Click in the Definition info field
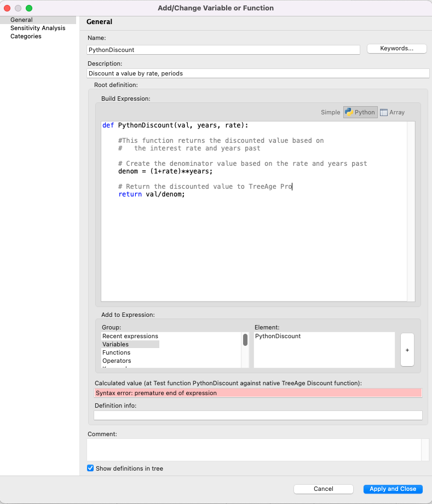 pos(257,415)
